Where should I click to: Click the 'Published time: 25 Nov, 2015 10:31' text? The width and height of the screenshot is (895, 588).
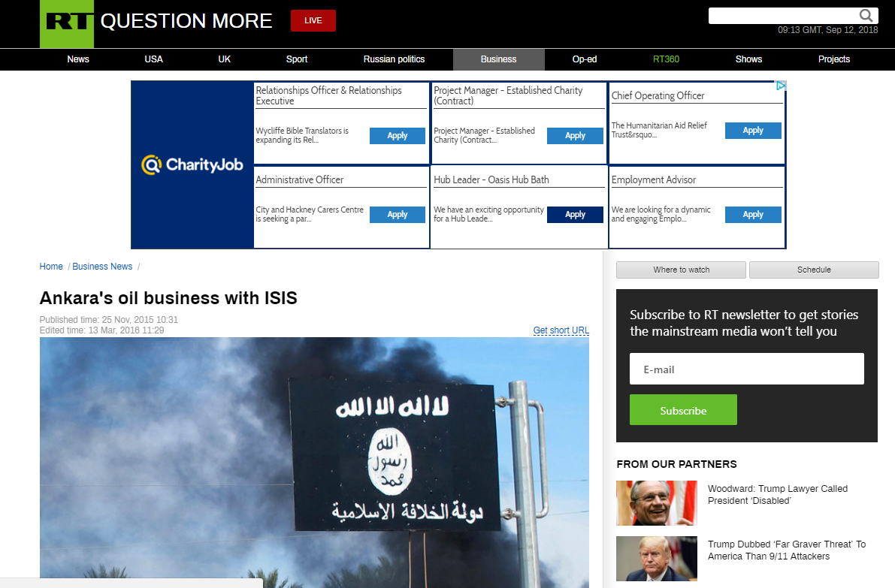click(x=108, y=320)
